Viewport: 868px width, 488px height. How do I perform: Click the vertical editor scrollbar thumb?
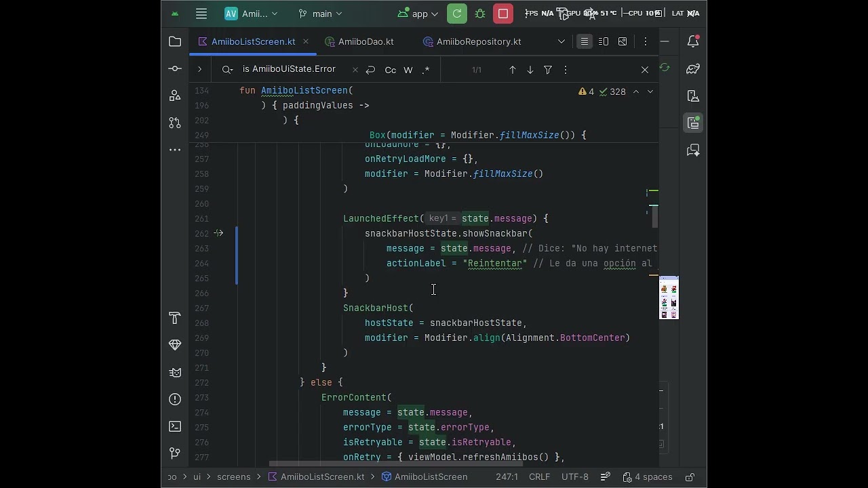tap(654, 217)
